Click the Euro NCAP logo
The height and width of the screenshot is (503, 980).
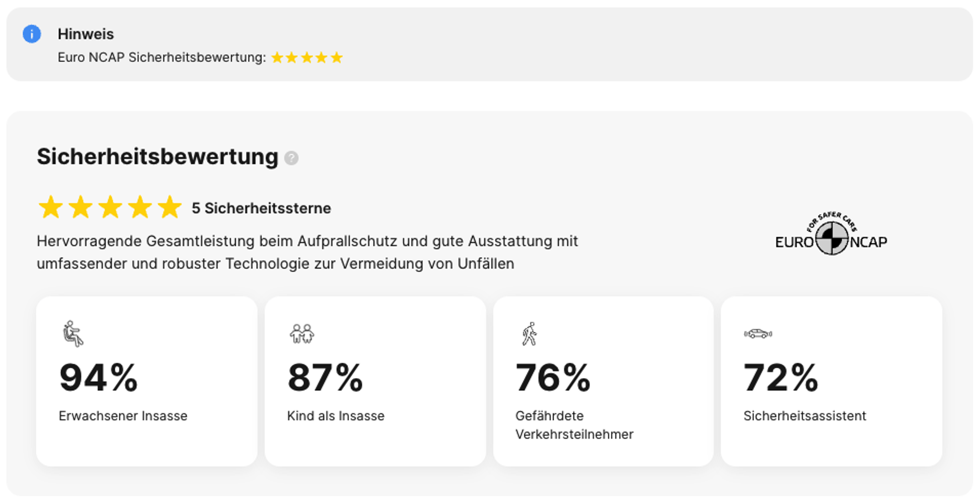(831, 234)
